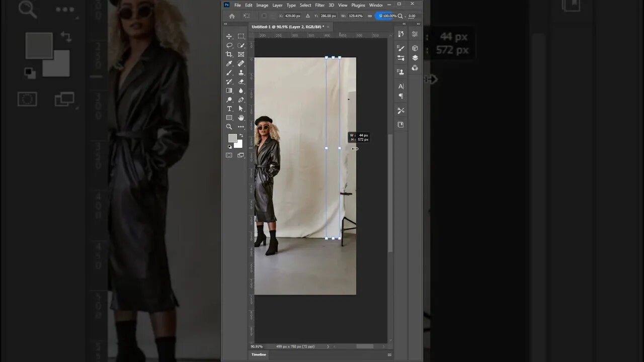The image size is (644, 362).
Task: Swap foreground and background colors
Action: [x=241, y=136]
